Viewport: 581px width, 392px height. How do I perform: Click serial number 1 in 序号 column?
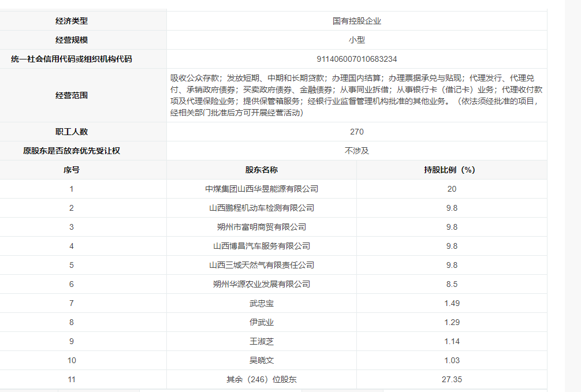tap(72, 189)
